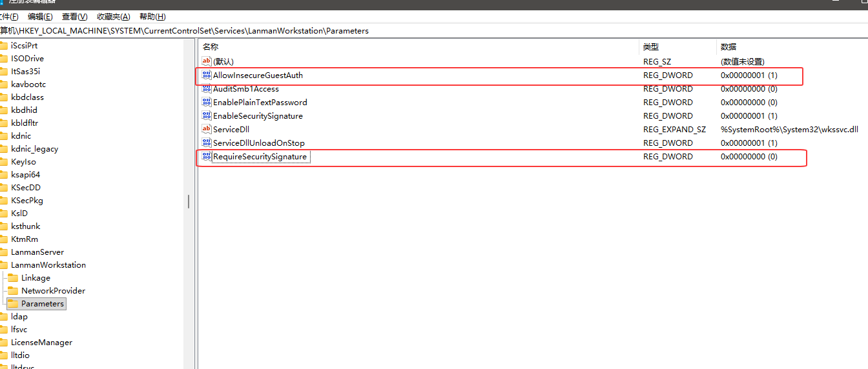This screenshot has height=369, width=868.
Task: Open the 查看(V) menu
Action: point(74,17)
